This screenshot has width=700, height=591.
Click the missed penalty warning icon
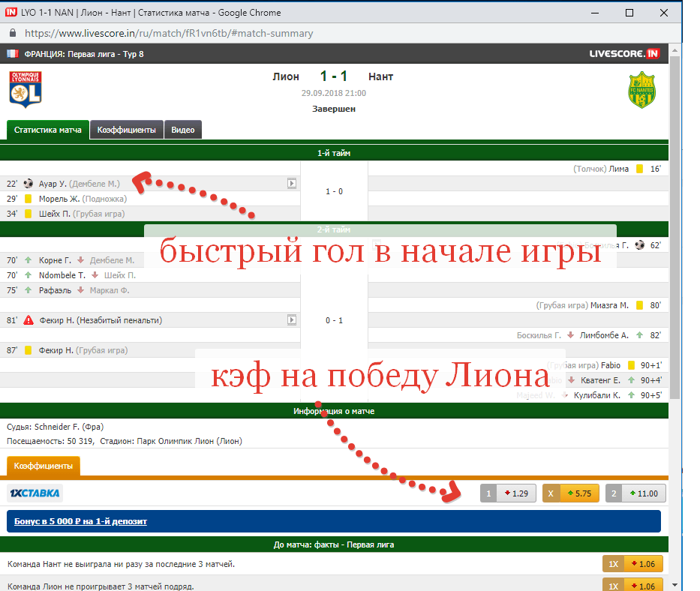(x=29, y=320)
